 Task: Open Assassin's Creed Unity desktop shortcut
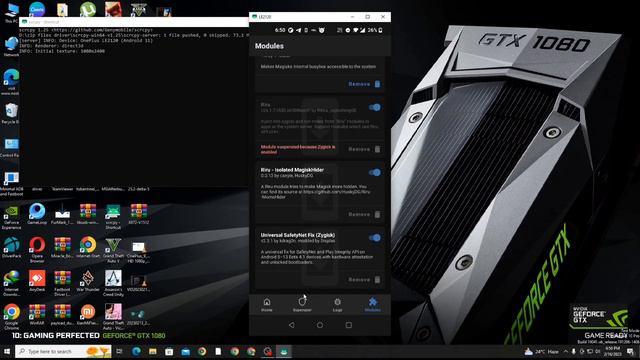coord(113,283)
